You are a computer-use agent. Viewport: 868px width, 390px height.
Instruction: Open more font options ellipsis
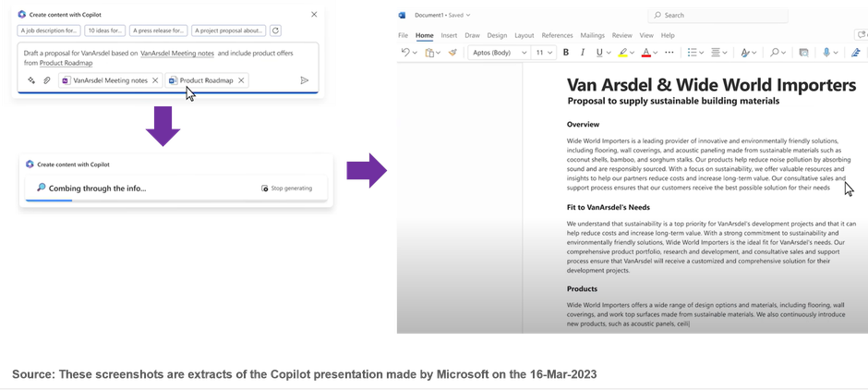click(669, 53)
